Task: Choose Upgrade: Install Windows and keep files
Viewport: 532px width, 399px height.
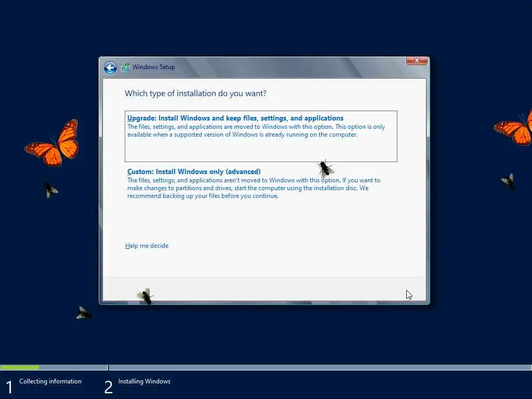Action: coord(261,136)
